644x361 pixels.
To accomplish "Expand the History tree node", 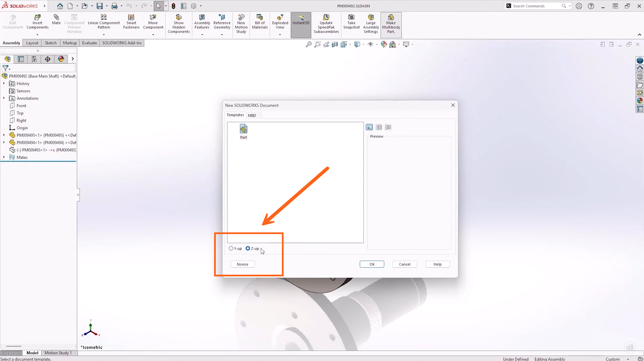I will click(x=4, y=83).
